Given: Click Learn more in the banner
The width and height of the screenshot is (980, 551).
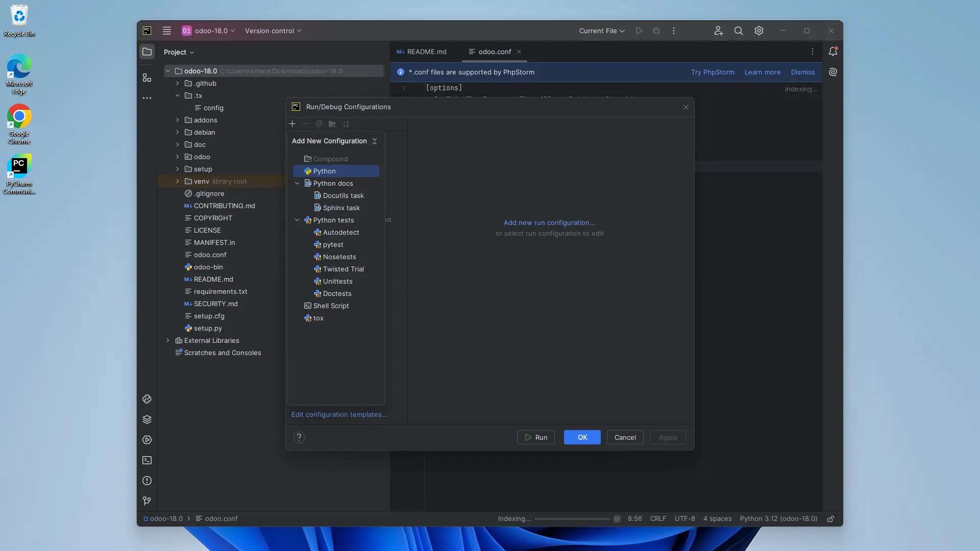Looking at the screenshot, I should pyautogui.click(x=763, y=72).
